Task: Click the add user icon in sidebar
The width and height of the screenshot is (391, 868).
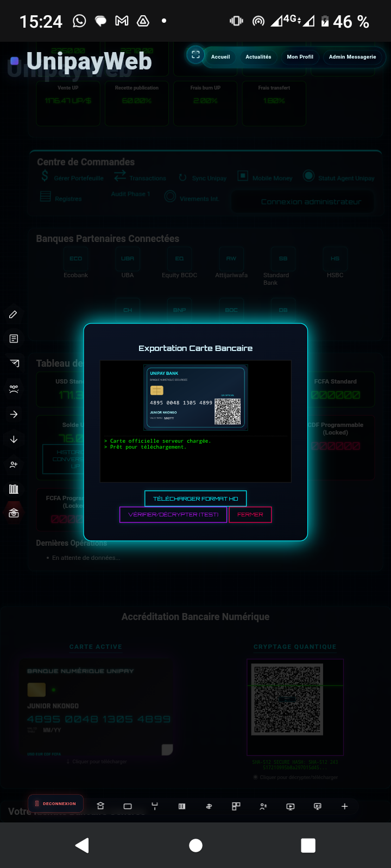Action: pyautogui.click(x=14, y=464)
